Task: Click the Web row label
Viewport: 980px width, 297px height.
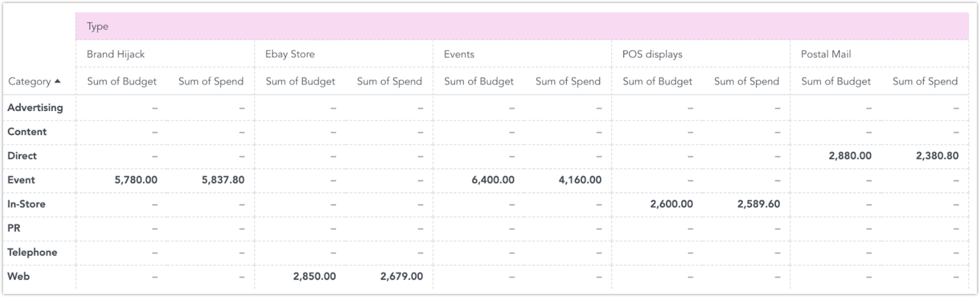Action: pos(18,276)
